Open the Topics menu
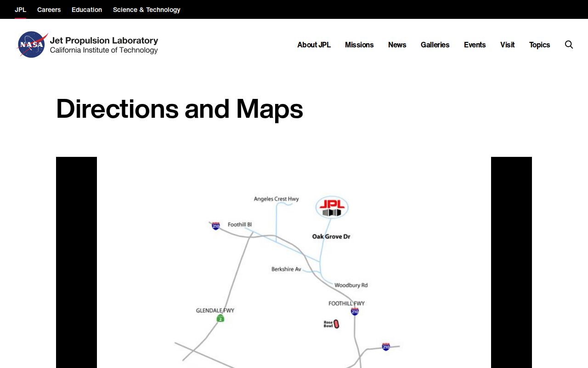This screenshot has width=588, height=368. pos(539,45)
